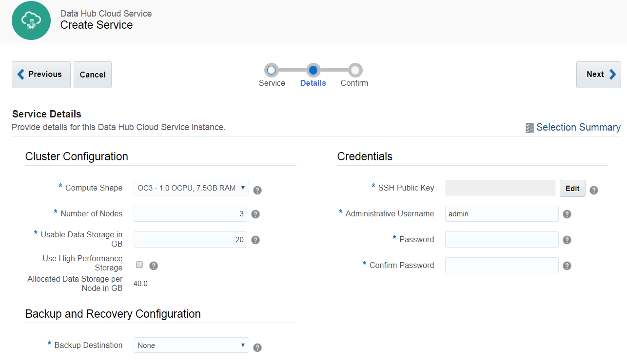
Task: Enable Use High Performance Storage
Action: (139, 264)
